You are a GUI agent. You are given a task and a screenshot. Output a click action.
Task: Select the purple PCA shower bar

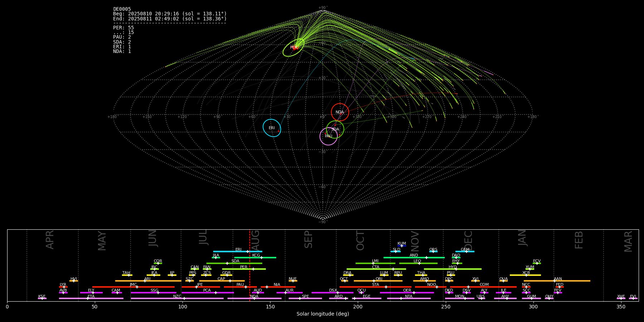208,293
